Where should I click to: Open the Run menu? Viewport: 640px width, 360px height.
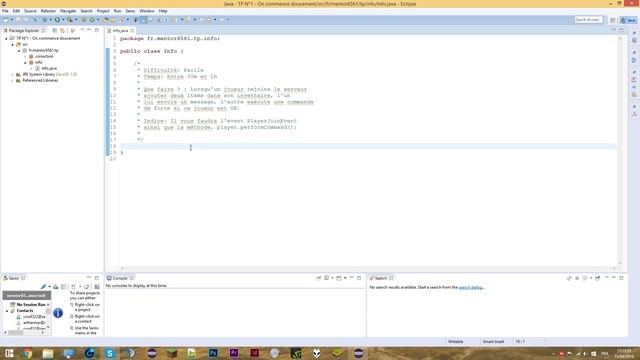tap(117, 11)
